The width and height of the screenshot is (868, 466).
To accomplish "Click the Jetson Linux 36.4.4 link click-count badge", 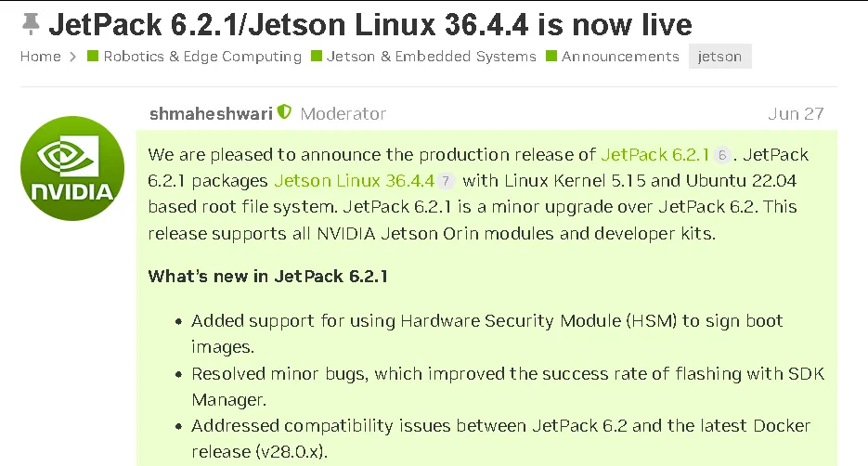I will click(x=446, y=181).
